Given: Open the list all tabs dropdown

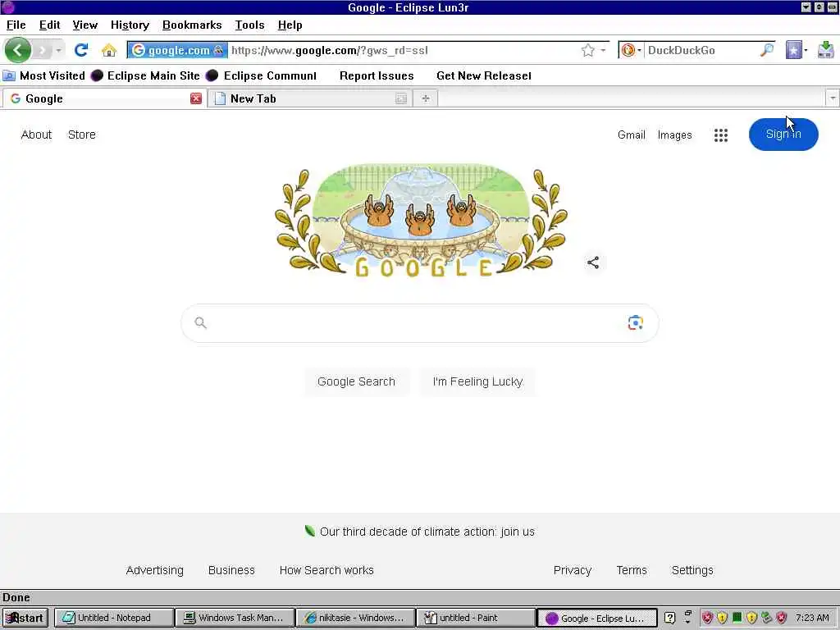Looking at the screenshot, I should pos(833,98).
